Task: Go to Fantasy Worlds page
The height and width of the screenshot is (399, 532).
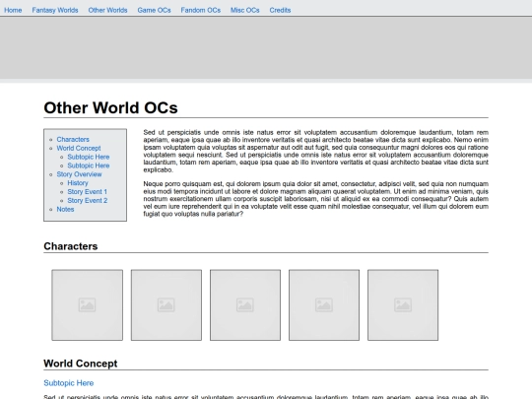Action: [55, 10]
